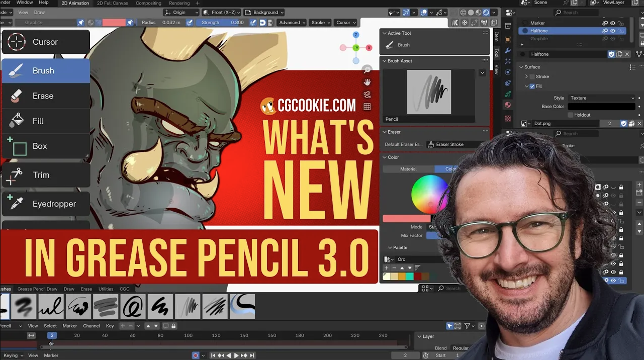Toggle camera view icon in viewport
This screenshot has height=360, width=644.
pos(367,95)
